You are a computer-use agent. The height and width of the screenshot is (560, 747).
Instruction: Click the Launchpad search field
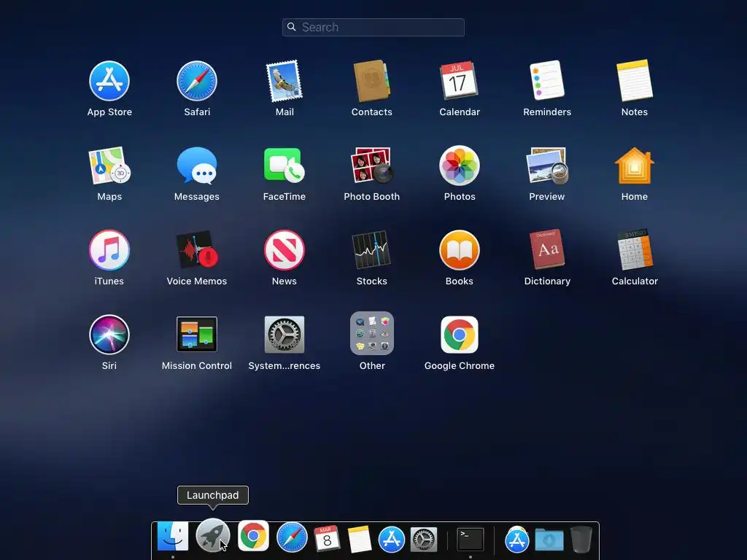coord(373,27)
